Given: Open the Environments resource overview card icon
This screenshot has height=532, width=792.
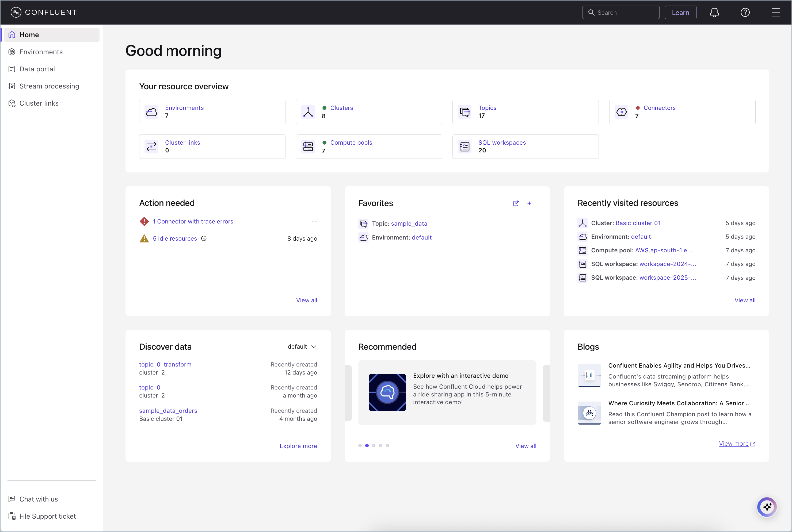Looking at the screenshot, I should pos(151,112).
